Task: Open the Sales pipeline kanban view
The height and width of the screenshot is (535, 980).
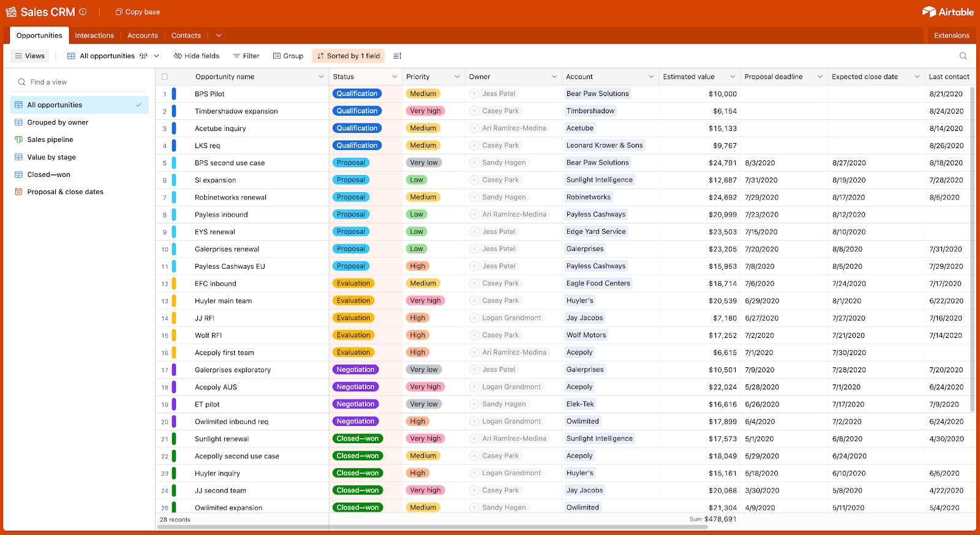Action: click(x=50, y=140)
